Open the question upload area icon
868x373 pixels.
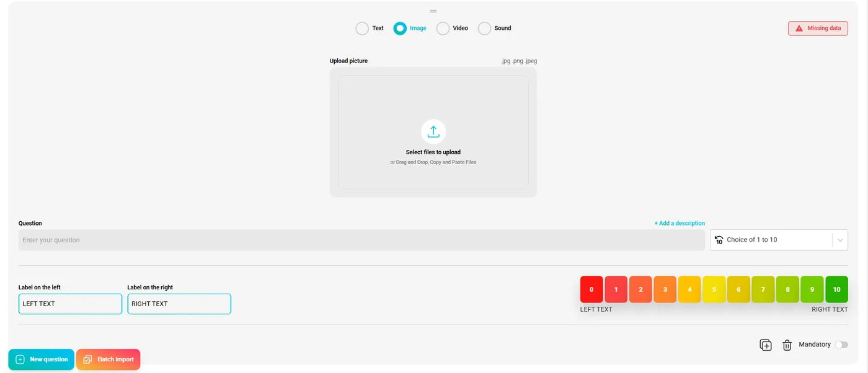pyautogui.click(x=433, y=131)
